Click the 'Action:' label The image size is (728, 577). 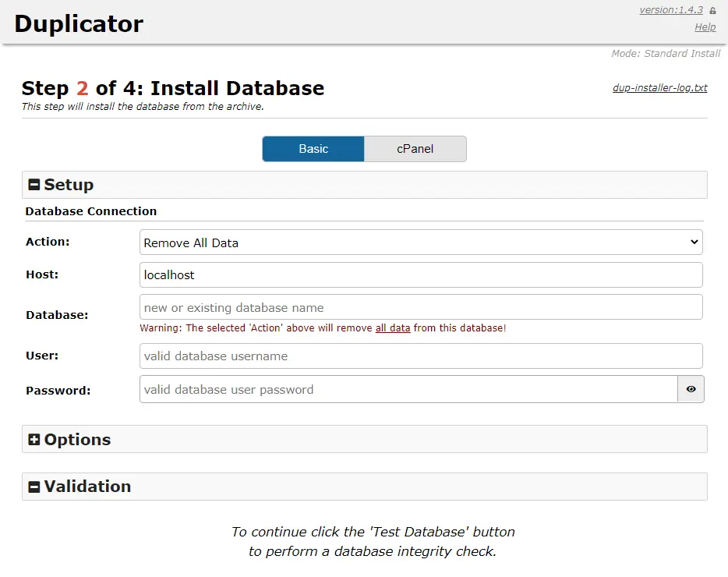point(48,242)
